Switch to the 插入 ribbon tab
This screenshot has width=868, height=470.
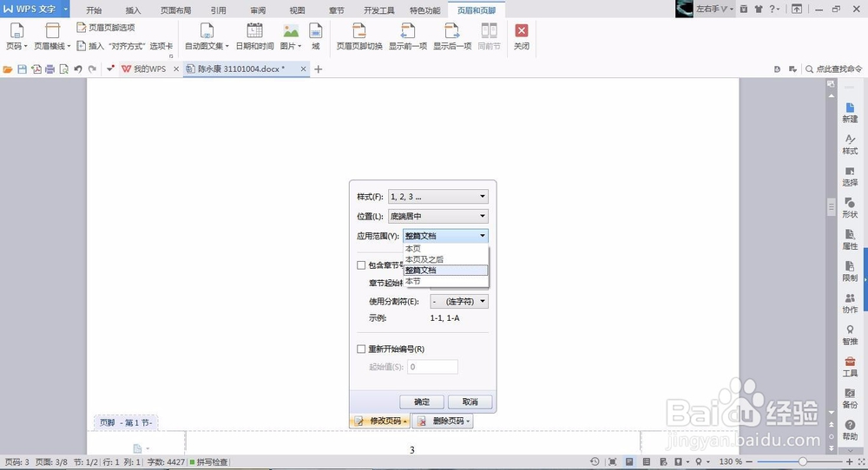coord(134,10)
